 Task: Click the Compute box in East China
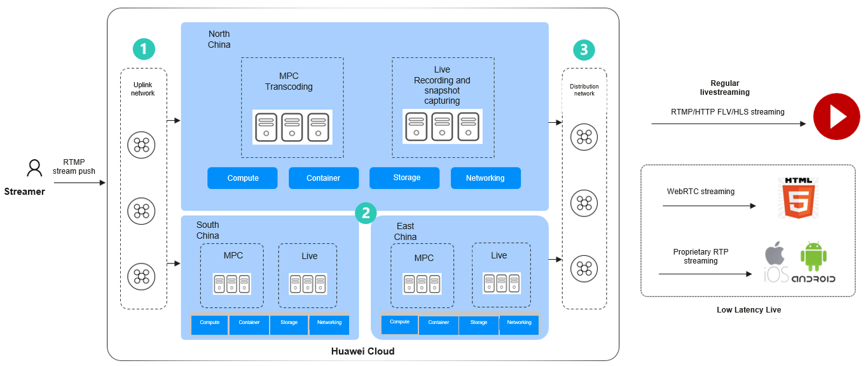tap(399, 325)
